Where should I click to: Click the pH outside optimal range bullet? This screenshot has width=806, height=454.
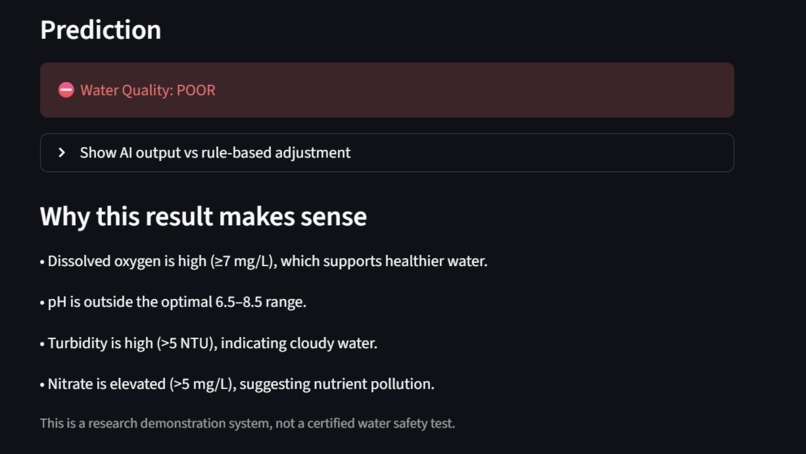point(173,302)
